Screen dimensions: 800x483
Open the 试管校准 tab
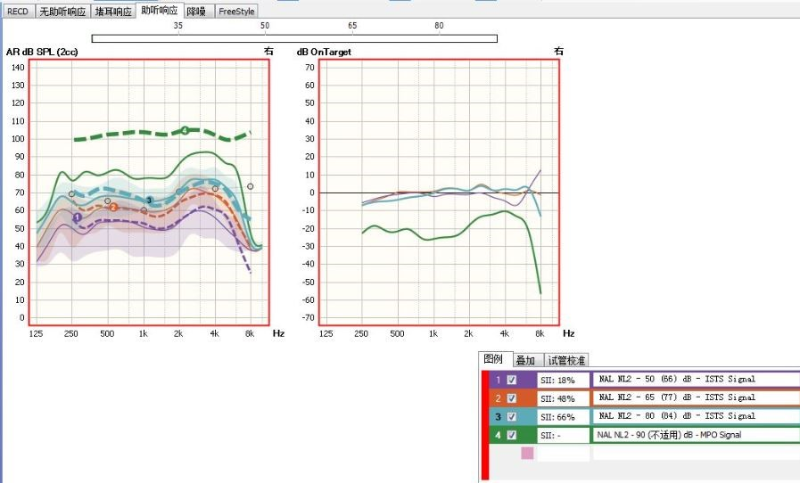[x=566, y=360]
